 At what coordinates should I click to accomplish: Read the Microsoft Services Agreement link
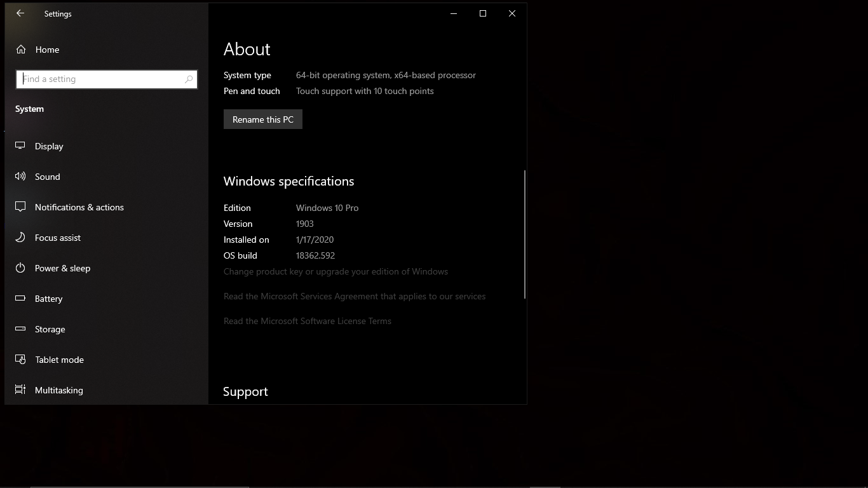tap(355, 296)
